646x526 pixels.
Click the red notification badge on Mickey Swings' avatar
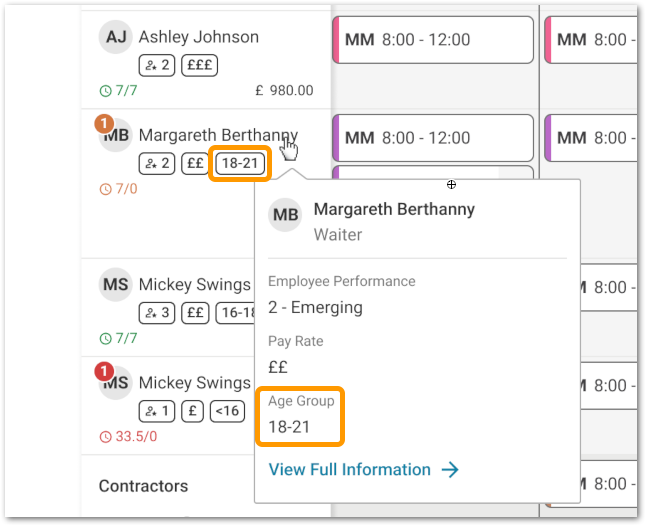(x=101, y=371)
